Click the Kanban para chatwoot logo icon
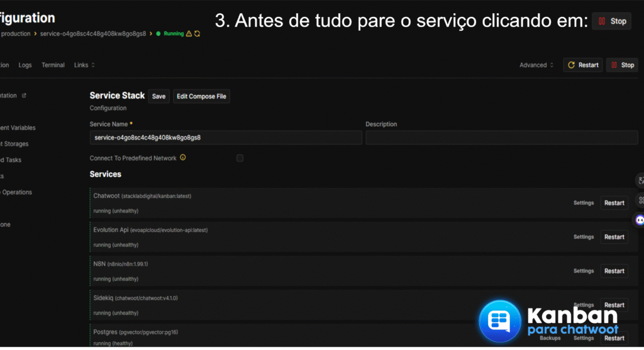644x350 pixels. coord(499,321)
